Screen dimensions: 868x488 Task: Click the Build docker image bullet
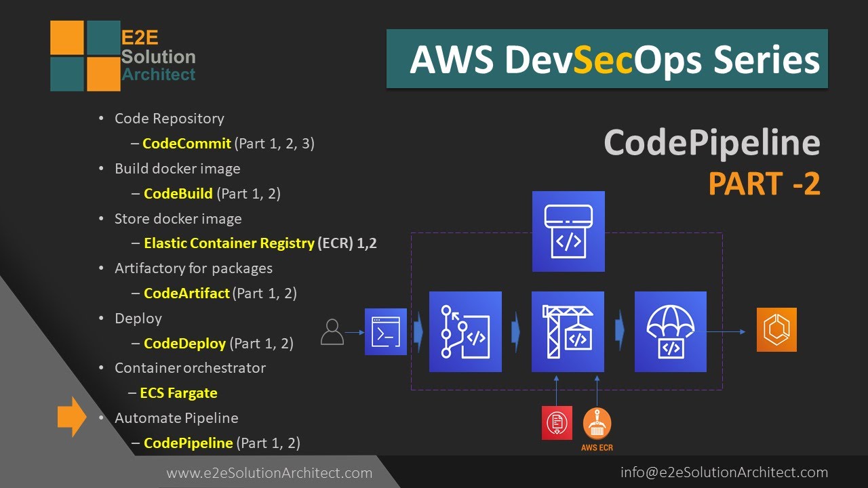(x=177, y=169)
